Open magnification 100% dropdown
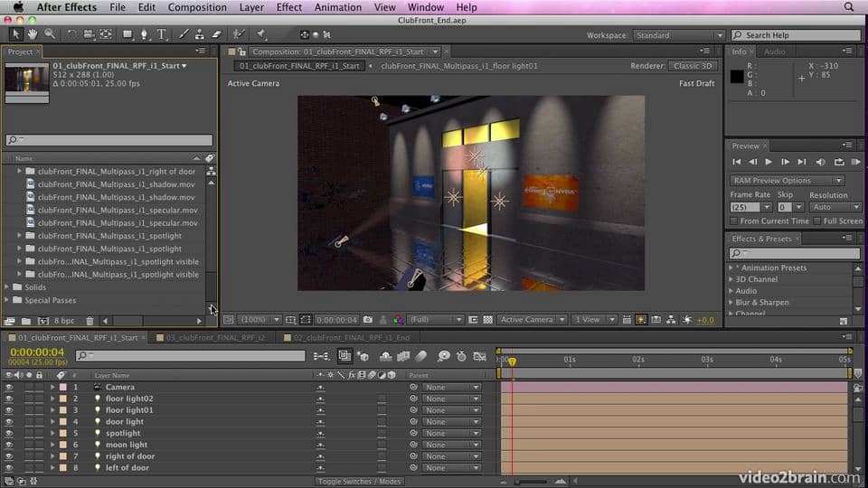Viewport: 868px width, 488px height. (259, 320)
